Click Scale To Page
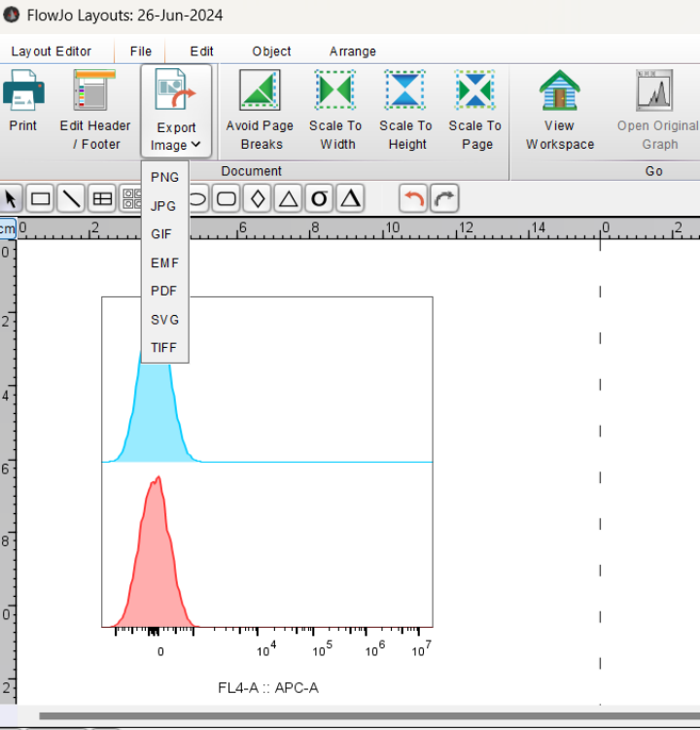 click(x=475, y=110)
